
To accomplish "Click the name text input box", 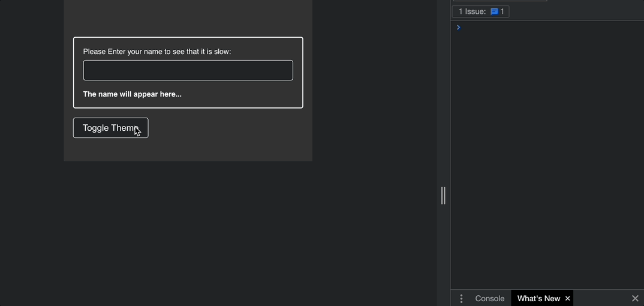I will (x=188, y=70).
